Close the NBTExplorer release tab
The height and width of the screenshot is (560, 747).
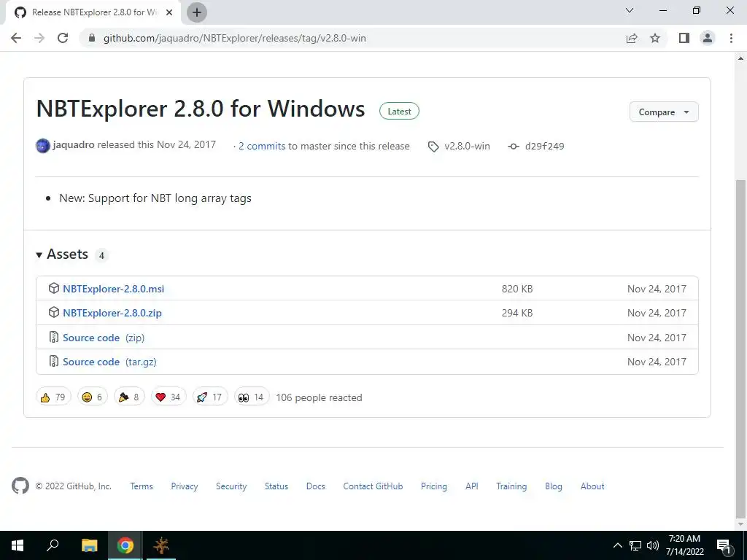(x=169, y=12)
